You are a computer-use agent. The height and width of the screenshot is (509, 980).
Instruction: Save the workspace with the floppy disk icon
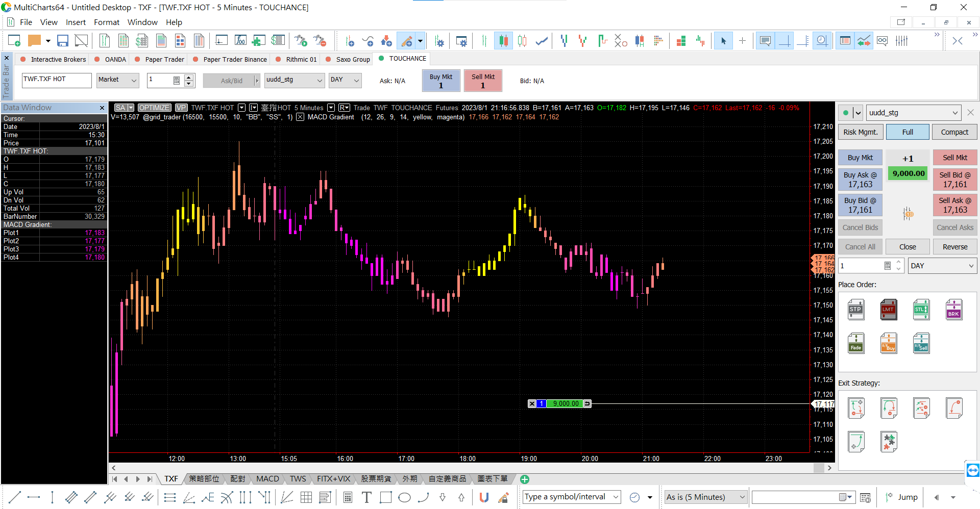coord(63,41)
